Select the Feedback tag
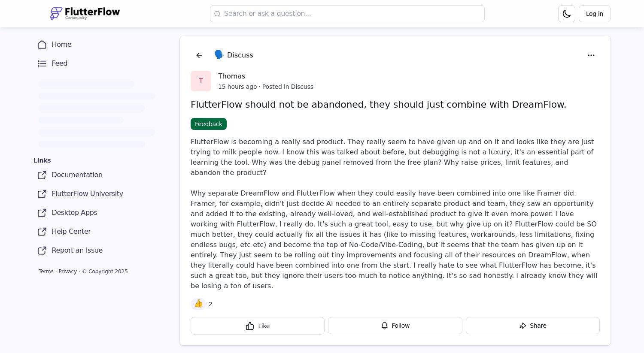This screenshot has width=644, height=353. tap(208, 124)
